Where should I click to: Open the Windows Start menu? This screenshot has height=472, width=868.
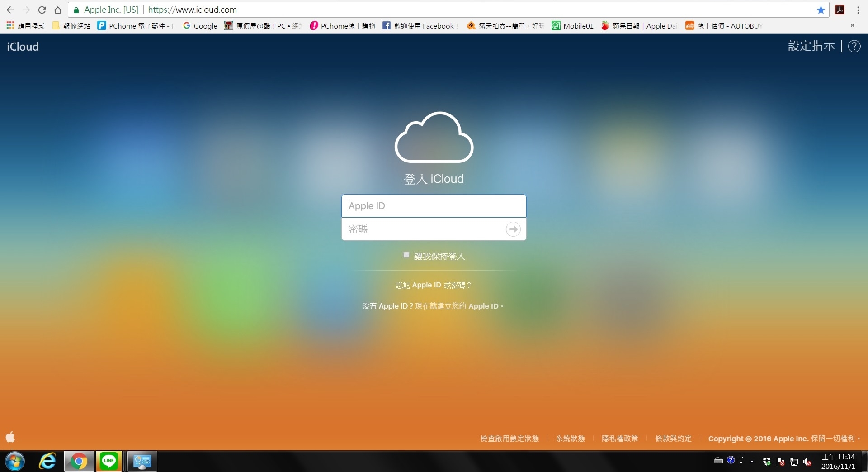pos(15,462)
